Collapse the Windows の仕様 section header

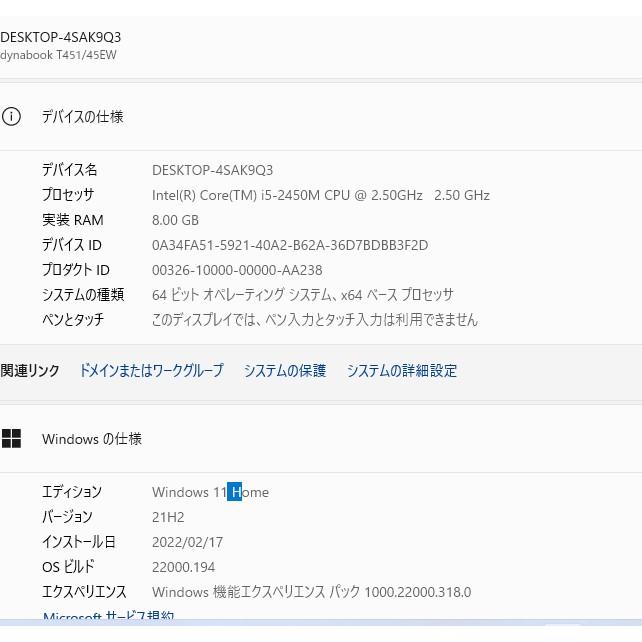(x=320, y=438)
